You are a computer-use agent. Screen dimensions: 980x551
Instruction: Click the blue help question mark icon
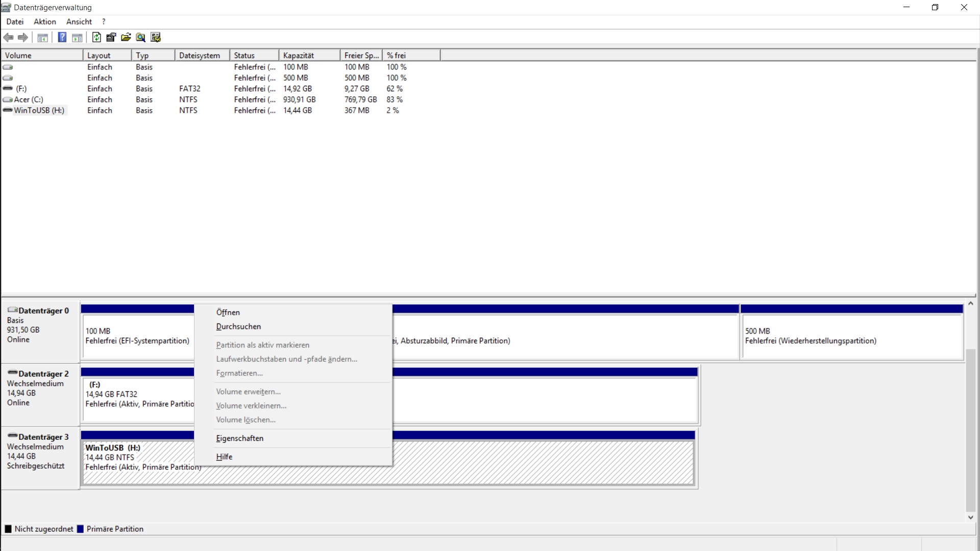[x=62, y=37]
